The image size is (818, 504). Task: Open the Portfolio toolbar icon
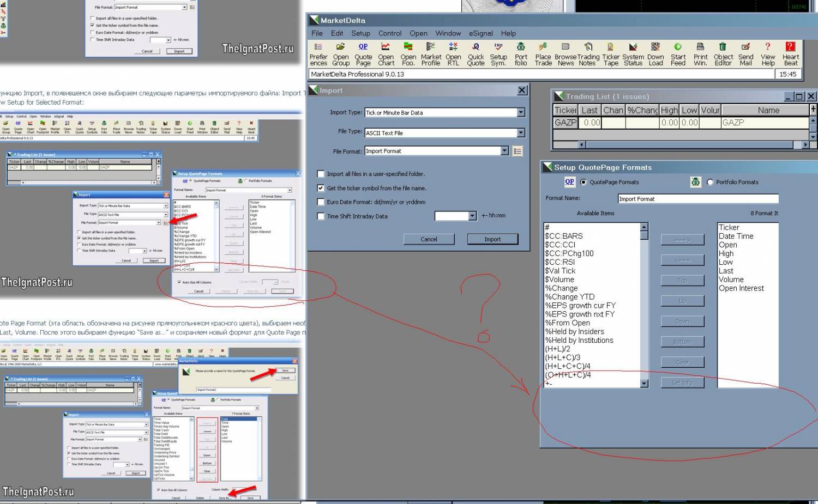[521, 54]
